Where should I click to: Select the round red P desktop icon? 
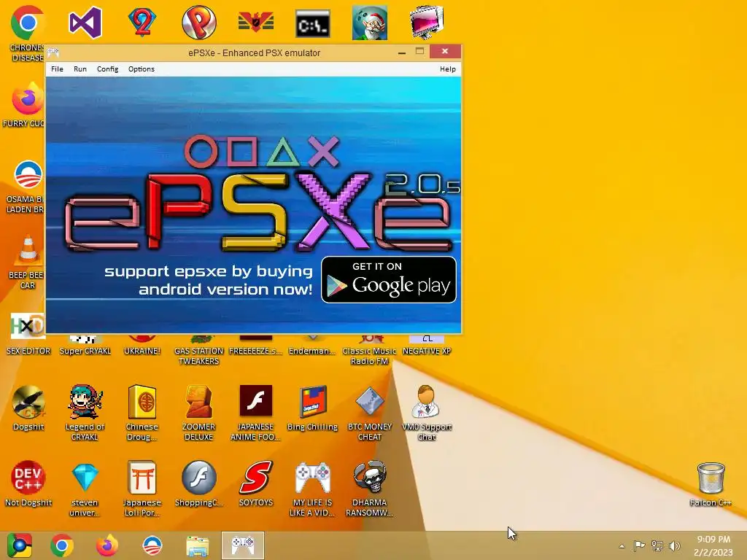click(x=198, y=23)
